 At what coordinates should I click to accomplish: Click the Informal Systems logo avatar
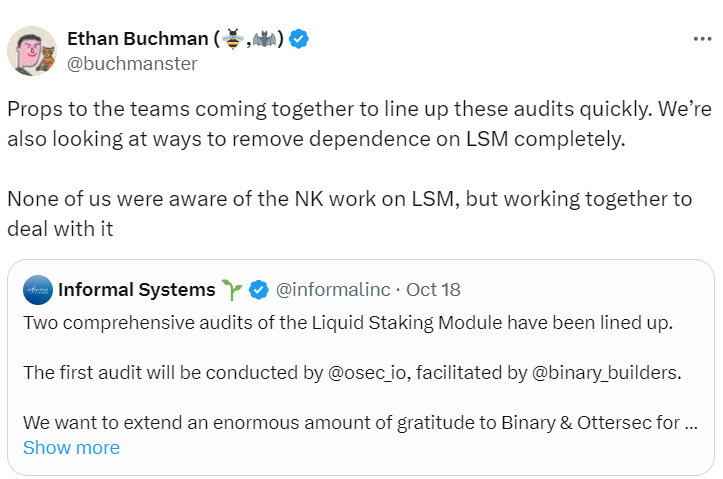pyautogui.click(x=38, y=290)
